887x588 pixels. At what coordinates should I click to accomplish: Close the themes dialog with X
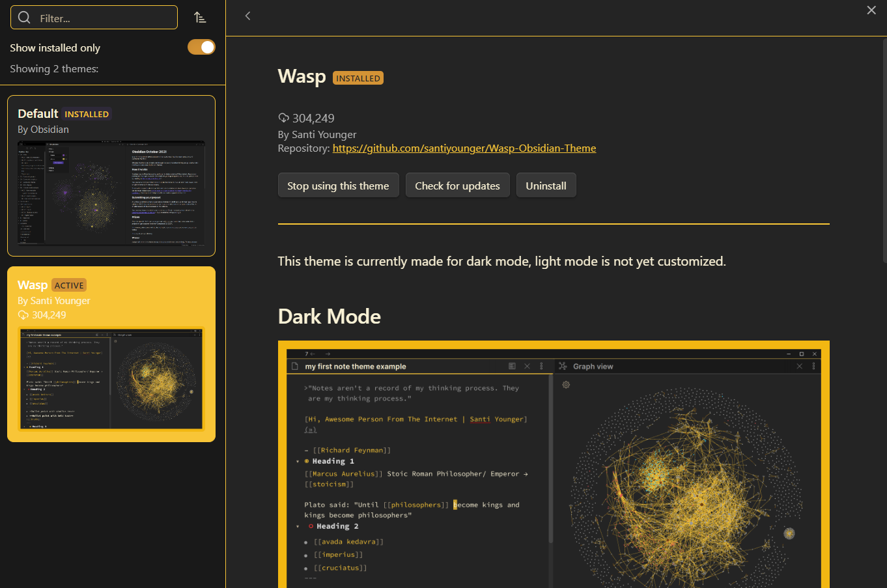pos(871,10)
